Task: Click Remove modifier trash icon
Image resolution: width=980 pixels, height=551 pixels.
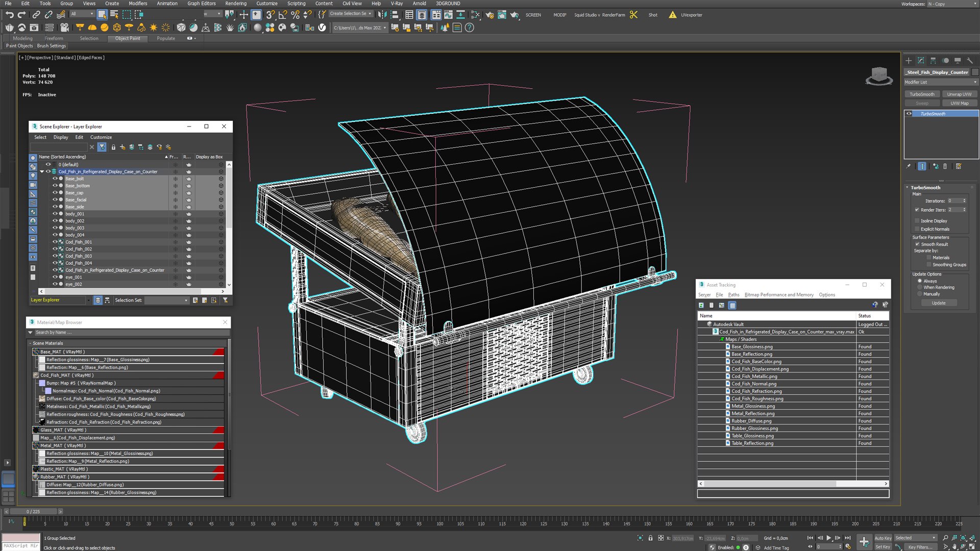Action: (945, 166)
